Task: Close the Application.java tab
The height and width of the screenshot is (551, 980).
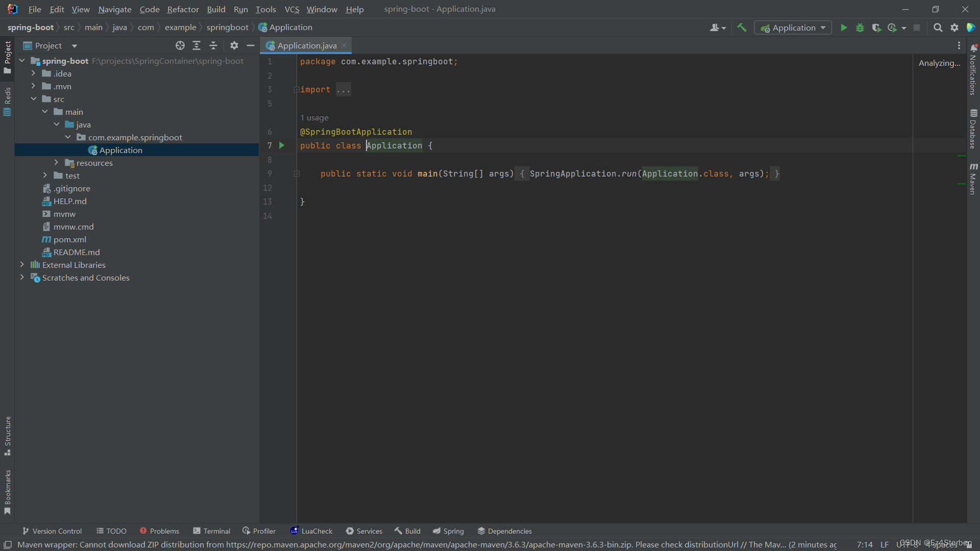Action: point(344,45)
